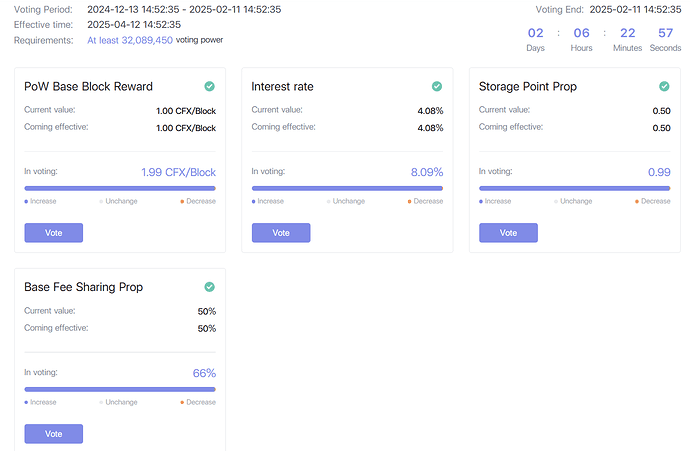690x451 pixels.
Task: Click the check icon next to Storage Point Prop
Action: click(x=664, y=87)
